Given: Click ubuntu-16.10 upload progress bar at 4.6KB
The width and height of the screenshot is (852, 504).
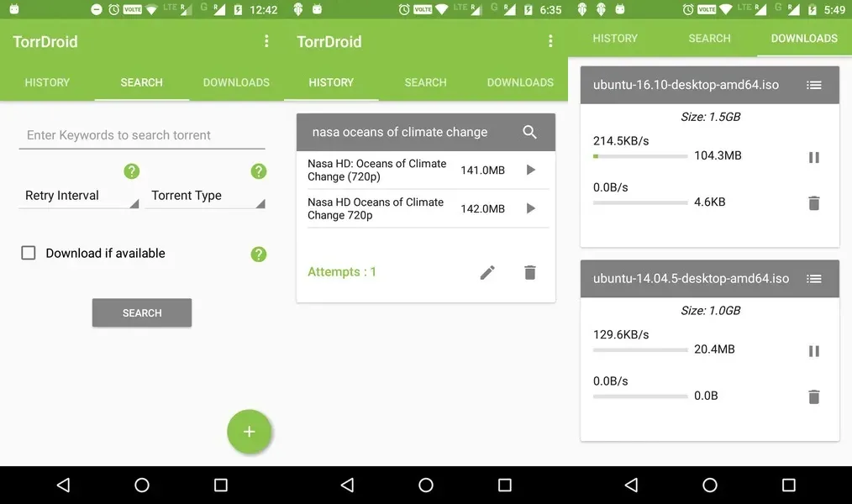Looking at the screenshot, I should coord(640,202).
